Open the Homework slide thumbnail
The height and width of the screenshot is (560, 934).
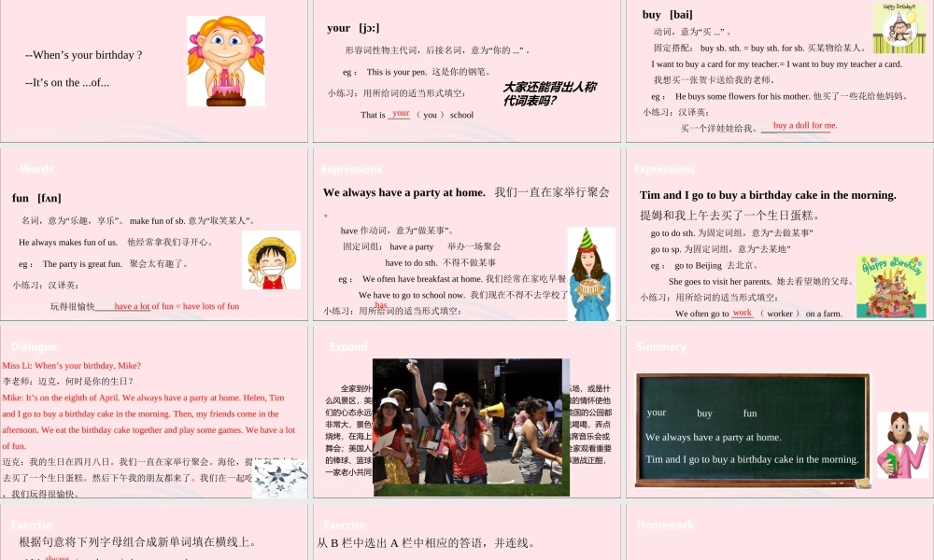pyautogui.click(x=780, y=532)
